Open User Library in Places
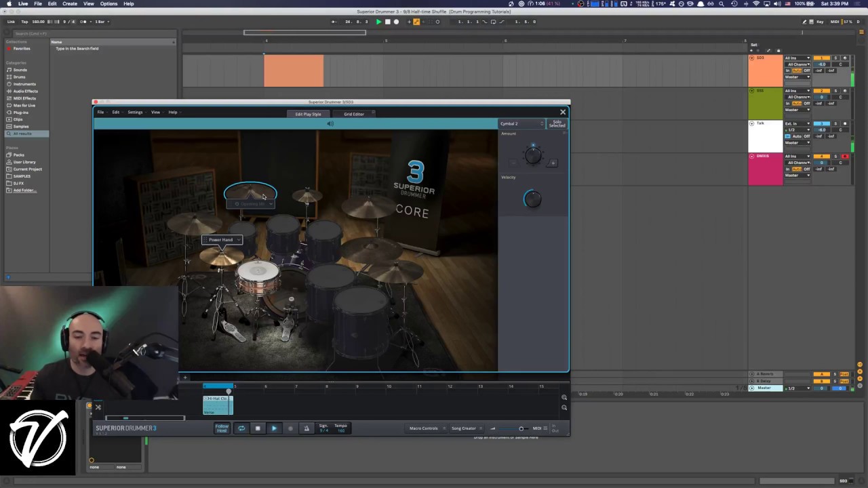Image resolution: width=868 pixels, height=488 pixels. click(24, 162)
